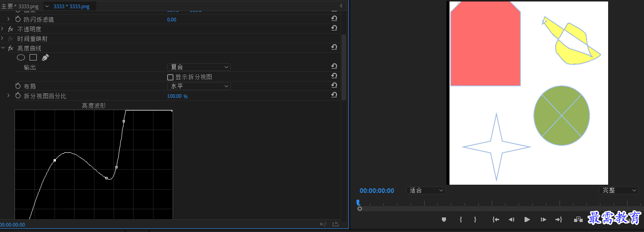Toggle animation stopwatch for 拆分视图百分比

coord(18,96)
